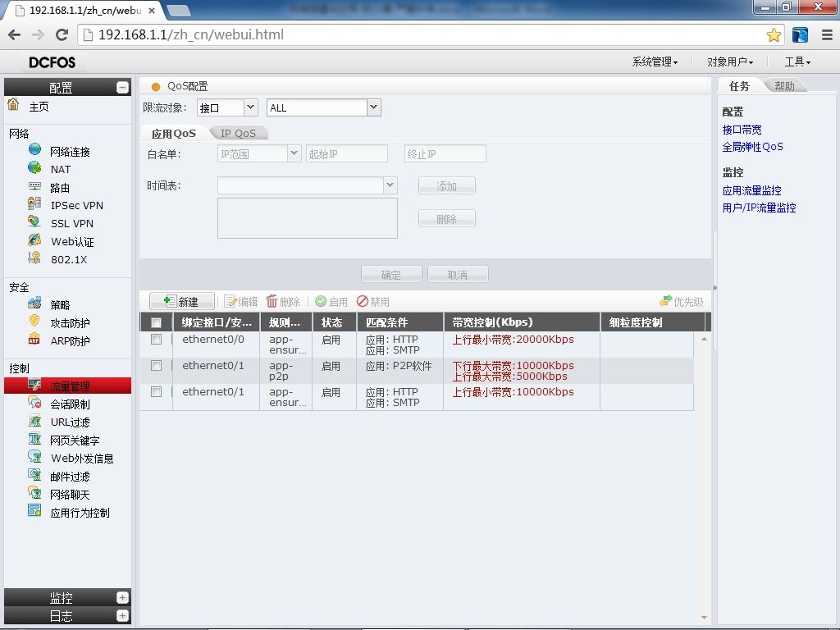
Task: Reload the page with refresh icon
Action: (62, 34)
